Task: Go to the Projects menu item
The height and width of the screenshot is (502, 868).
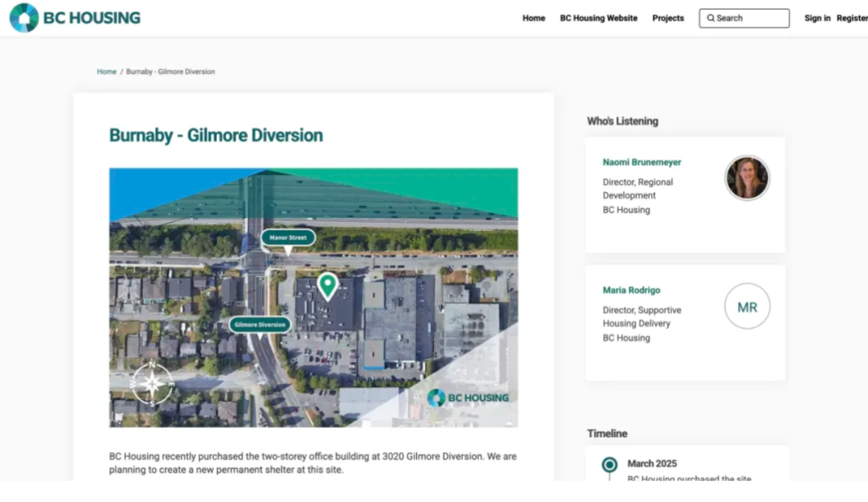Action: 668,19
